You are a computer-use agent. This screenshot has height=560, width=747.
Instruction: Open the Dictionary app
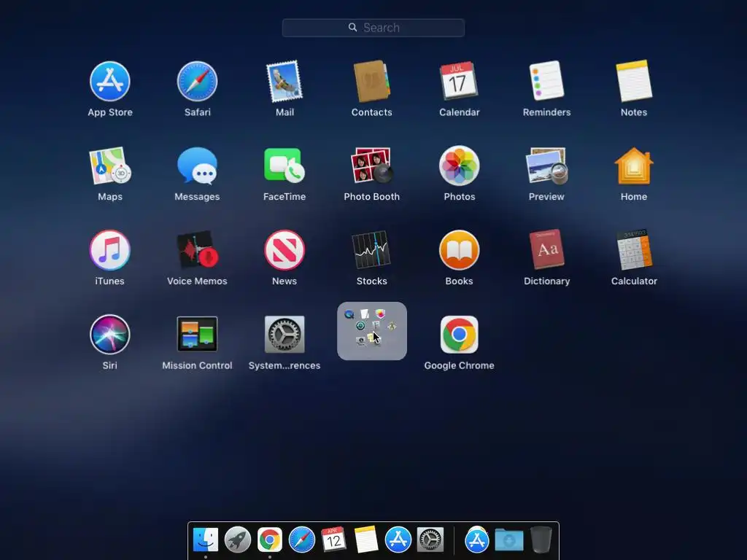tap(546, 249)
